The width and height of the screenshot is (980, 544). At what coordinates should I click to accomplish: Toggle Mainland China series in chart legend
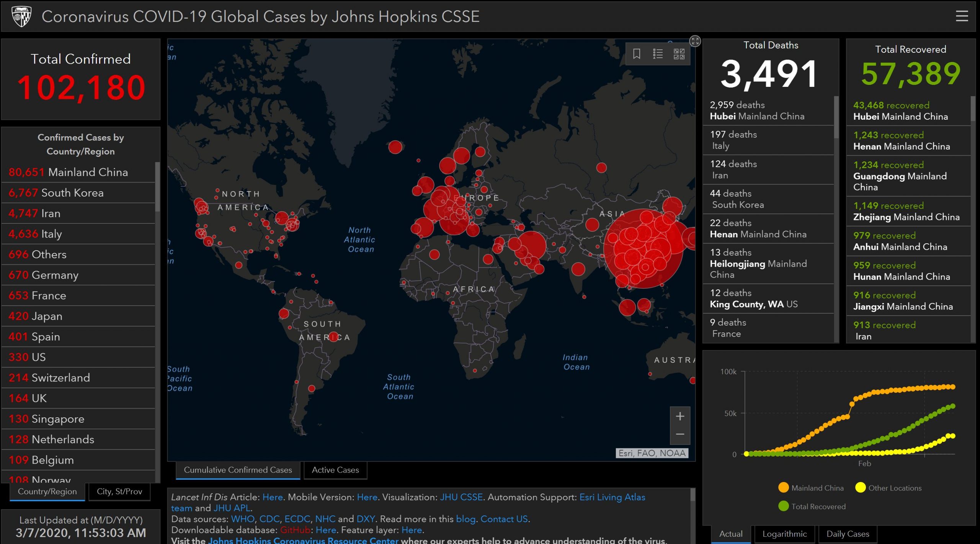(811, 488)
